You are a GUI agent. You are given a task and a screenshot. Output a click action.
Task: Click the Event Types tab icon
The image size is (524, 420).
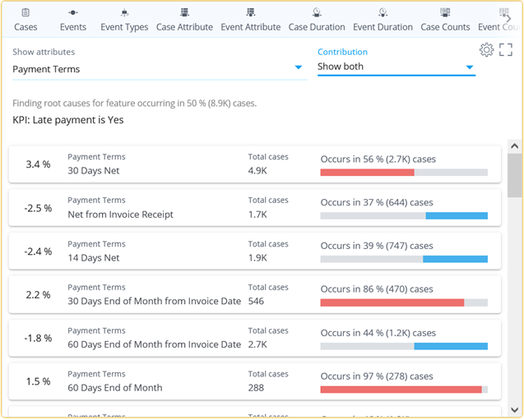click(124, 12)
